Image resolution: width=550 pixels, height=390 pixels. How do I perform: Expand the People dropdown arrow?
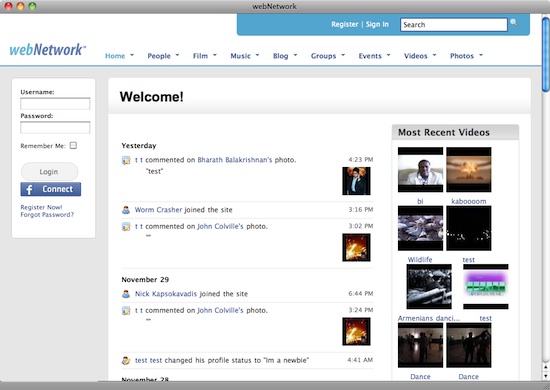click(177, 55)
